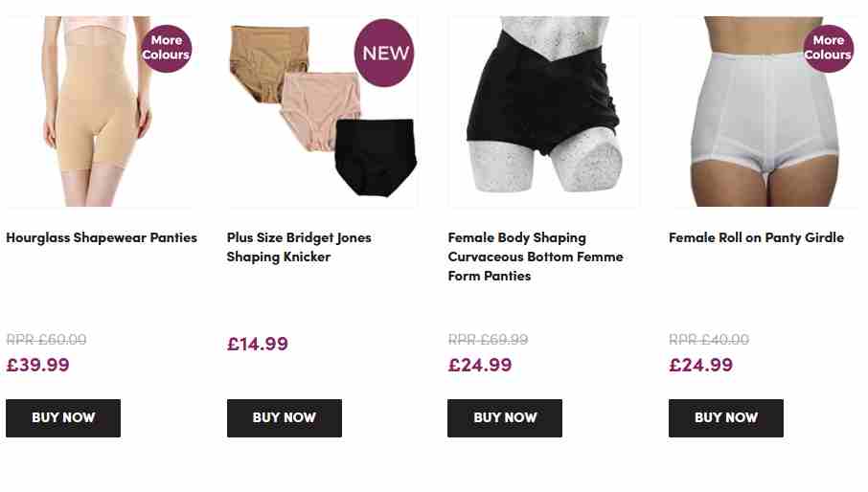Buy Now for Femme Form Panties
Image resolution: width=868 pixels, height=492 pixels.
(505, 418)
